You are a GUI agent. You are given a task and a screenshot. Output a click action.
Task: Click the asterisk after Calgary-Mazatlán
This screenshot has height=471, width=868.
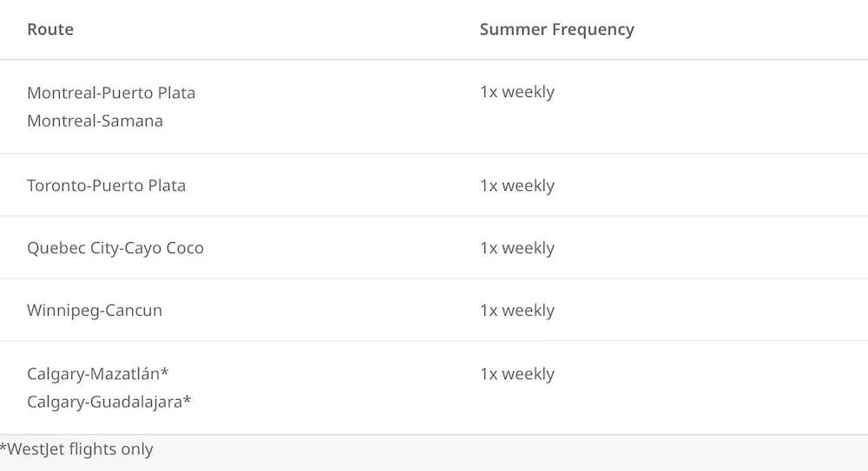[164, 372]
